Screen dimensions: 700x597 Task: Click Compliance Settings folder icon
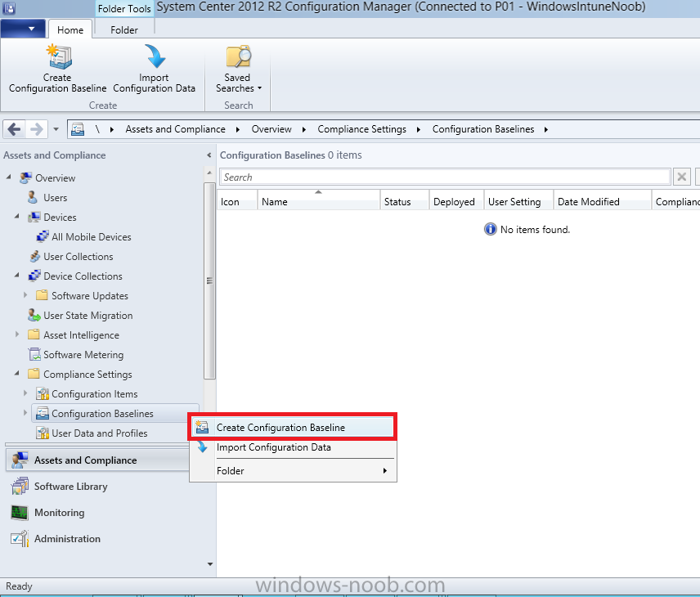point(34,374)
